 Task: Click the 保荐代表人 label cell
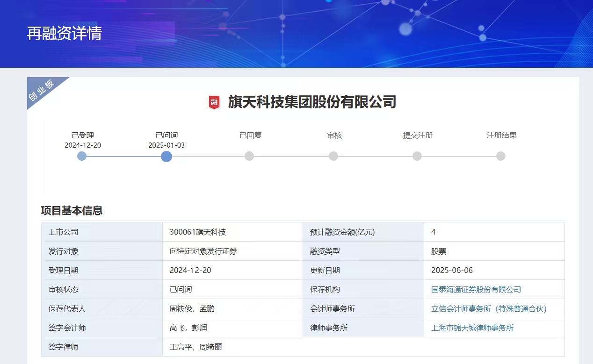(102, 308)
